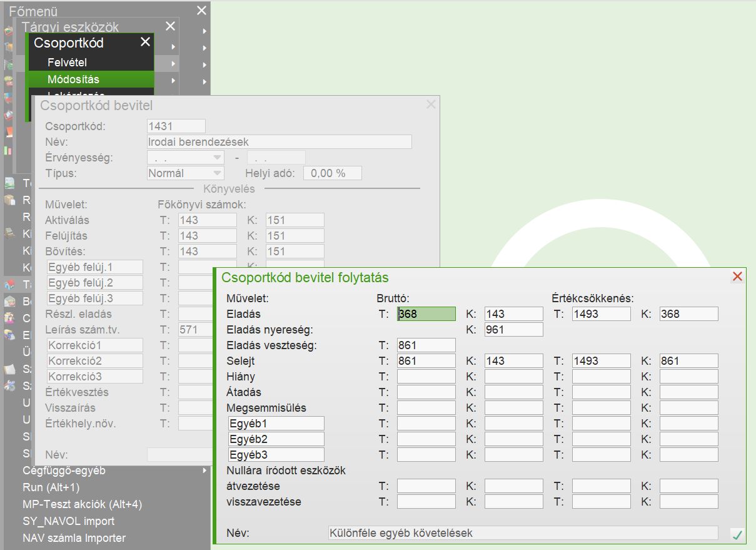Focus the Eladás veszteség T field with 861
Image resolution: width=756 pixels, height=550 pixels.
[426, 345]
